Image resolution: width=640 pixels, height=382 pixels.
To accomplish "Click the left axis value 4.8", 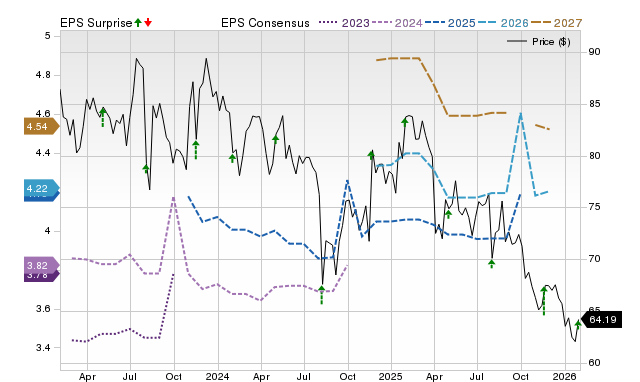I will tap(43, 75).
